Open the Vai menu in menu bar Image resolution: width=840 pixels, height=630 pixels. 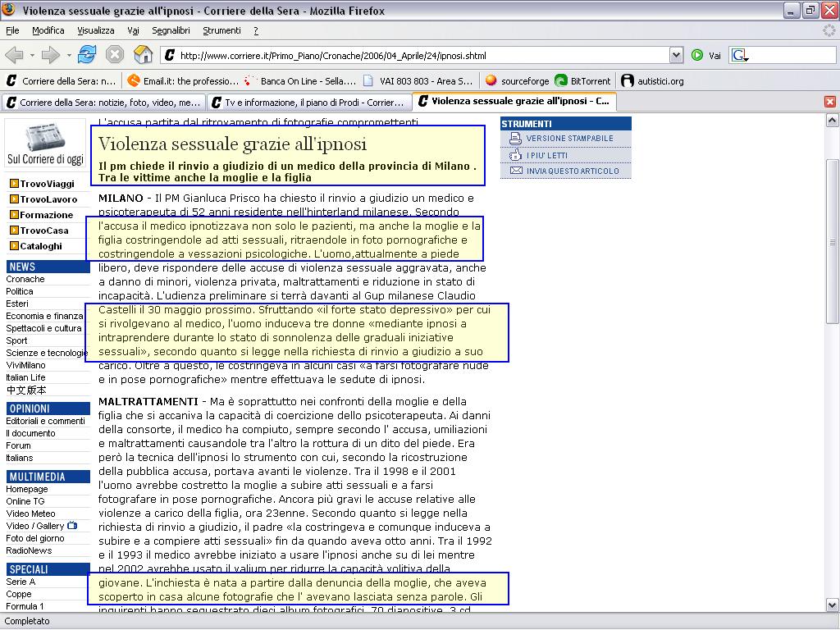[x=133, y=30]
